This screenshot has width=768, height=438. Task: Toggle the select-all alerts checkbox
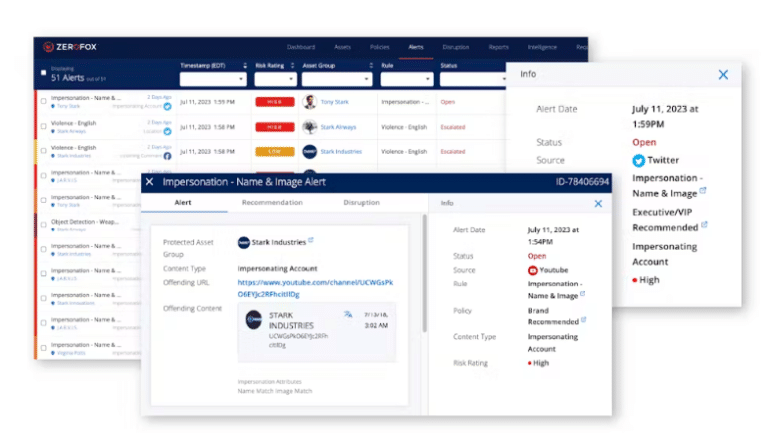pos(44,73)
